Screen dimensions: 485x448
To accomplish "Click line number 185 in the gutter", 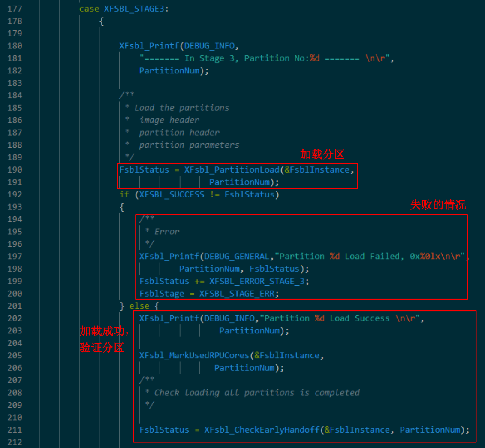I will pos(15,108).
